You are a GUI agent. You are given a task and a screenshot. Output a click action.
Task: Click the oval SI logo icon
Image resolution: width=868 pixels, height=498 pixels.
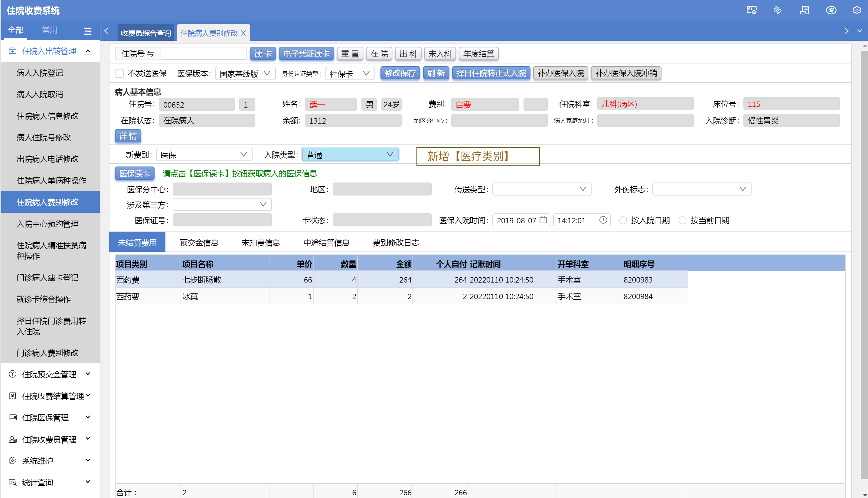click(x=831, y=10)
